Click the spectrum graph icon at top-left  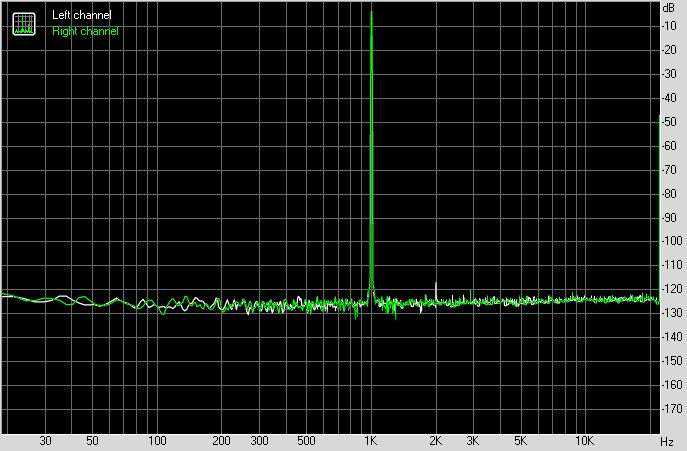[24, 24]
